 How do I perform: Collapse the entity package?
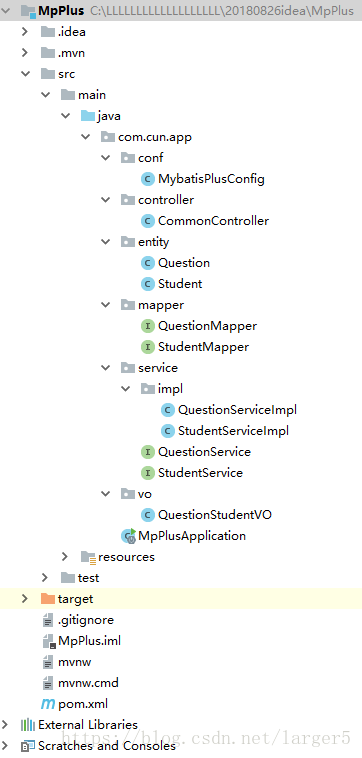[105, 242]
